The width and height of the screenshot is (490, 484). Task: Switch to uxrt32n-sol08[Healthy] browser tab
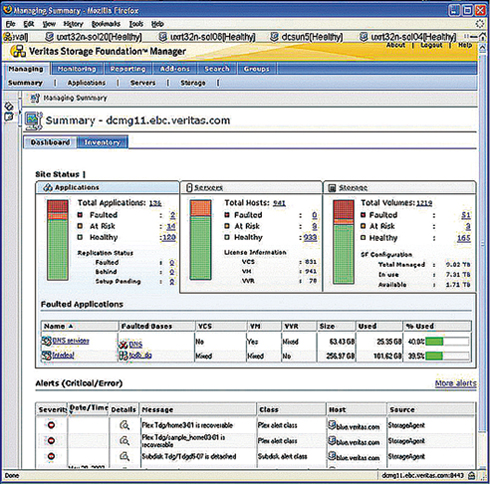207,37
